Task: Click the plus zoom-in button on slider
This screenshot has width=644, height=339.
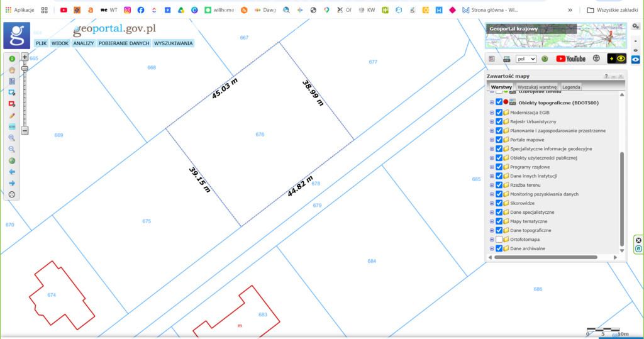Action: [25, 57]
